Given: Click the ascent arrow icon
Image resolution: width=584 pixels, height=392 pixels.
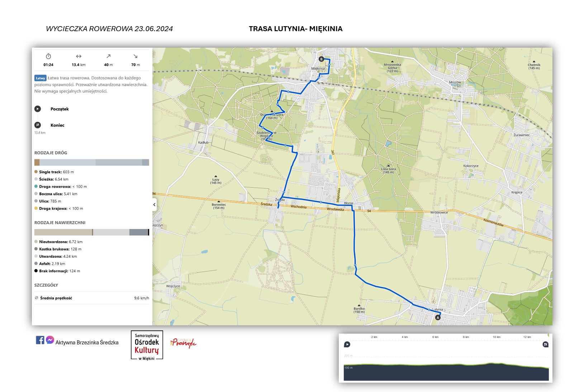Looking at the screenshot, I should click(108, 56).
